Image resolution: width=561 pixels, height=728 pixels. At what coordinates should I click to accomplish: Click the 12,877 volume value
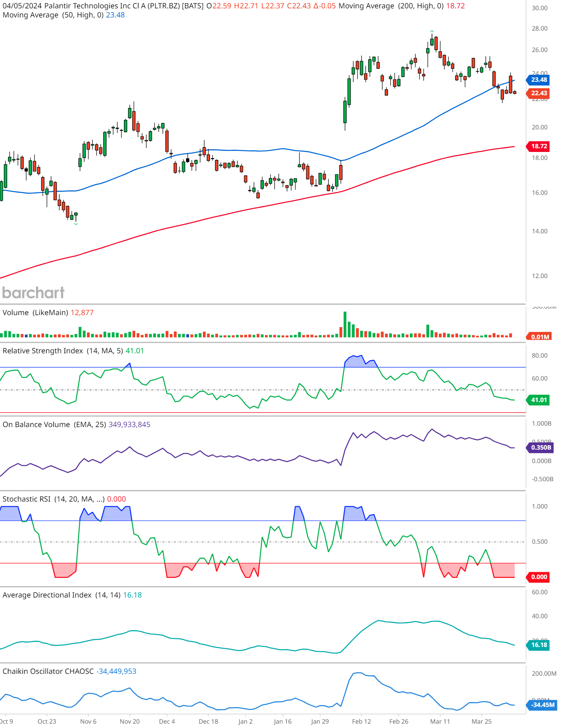tap(82, 313)
